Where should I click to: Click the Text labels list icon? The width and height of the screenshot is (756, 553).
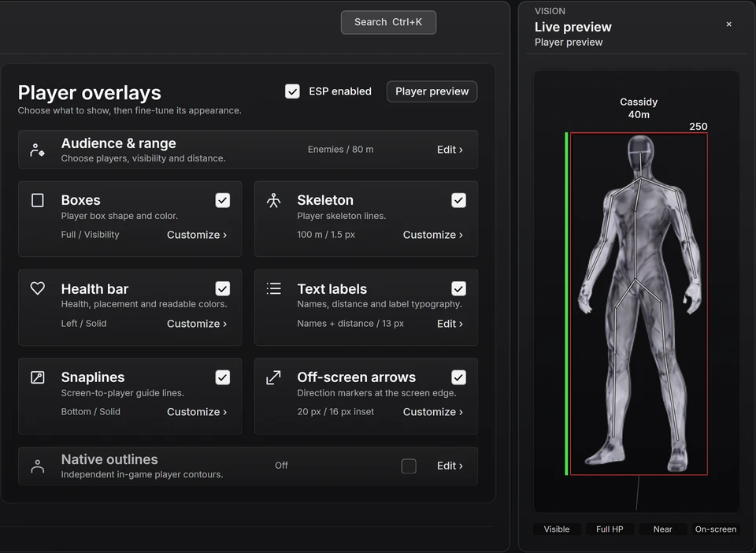[x=273, y=288]
